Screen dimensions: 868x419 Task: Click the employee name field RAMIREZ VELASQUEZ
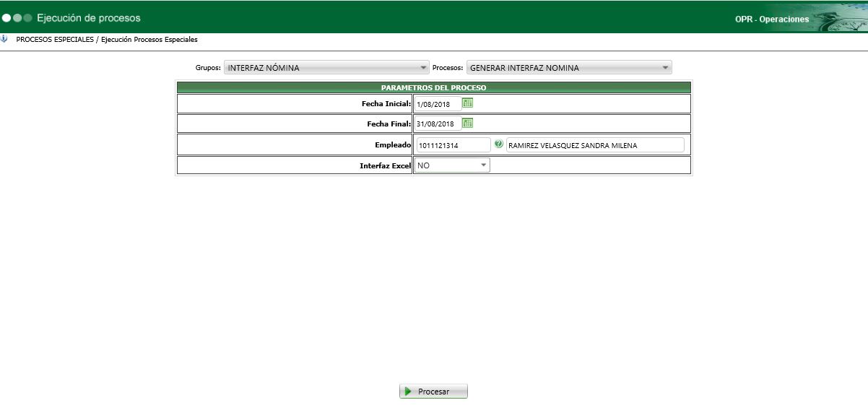pyautogui.click(x=595, y=145)
